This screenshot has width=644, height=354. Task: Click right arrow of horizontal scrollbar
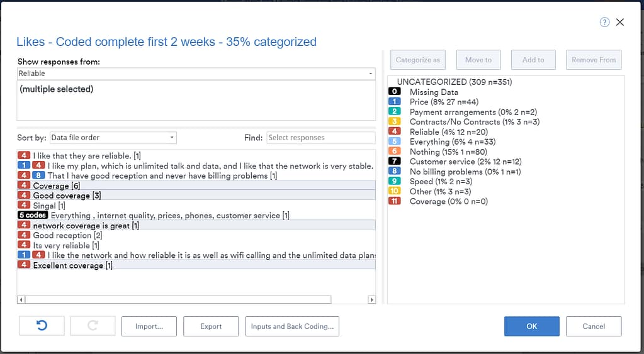coord(371,300)
